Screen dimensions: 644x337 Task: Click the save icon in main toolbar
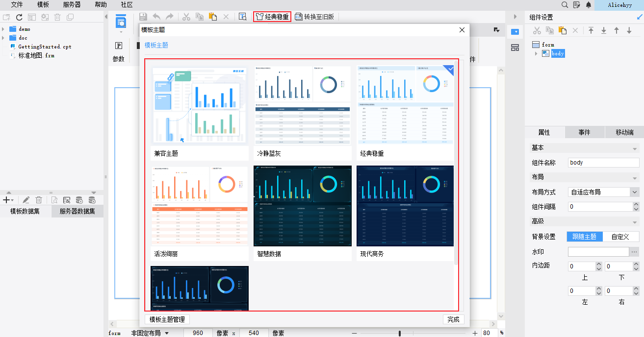point(143,17)
